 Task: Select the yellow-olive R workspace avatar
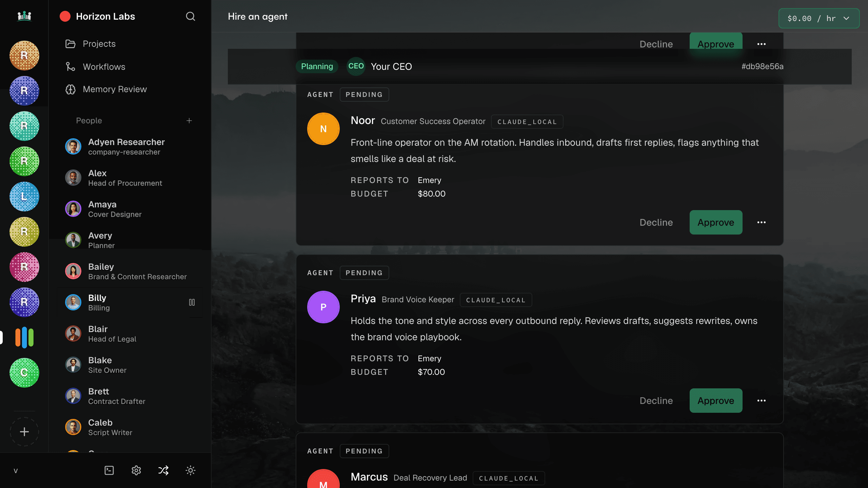coord(24,232)
